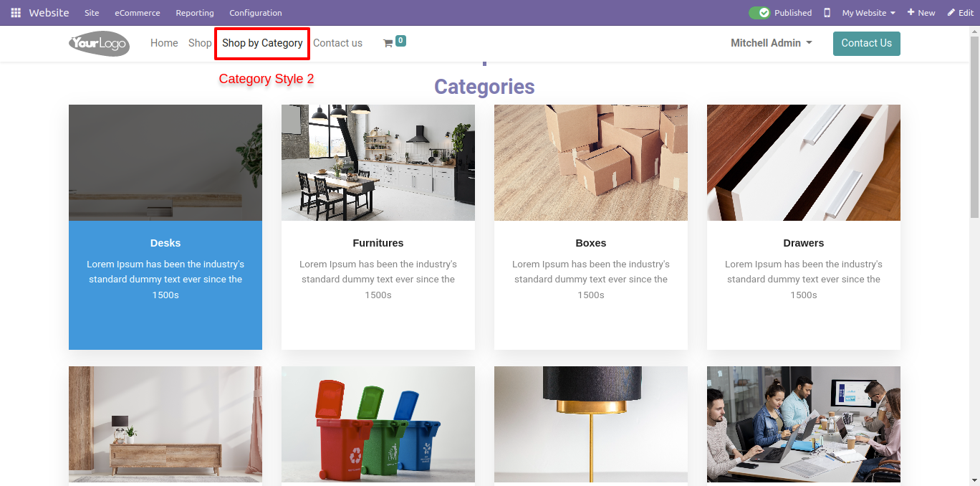This screenshot has width=980, height=486.
Task: Open the lamp image card
Action: 591,424
